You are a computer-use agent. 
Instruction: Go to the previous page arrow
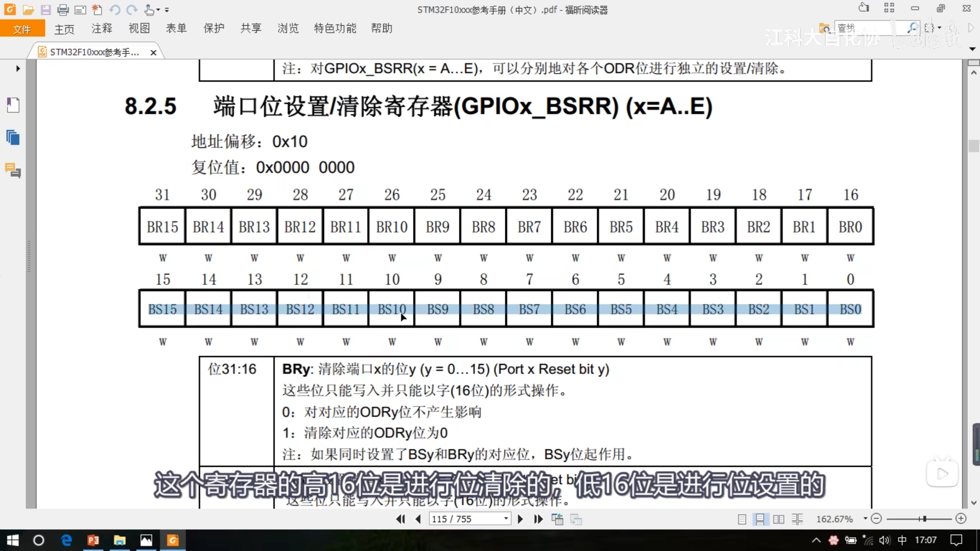418,519
